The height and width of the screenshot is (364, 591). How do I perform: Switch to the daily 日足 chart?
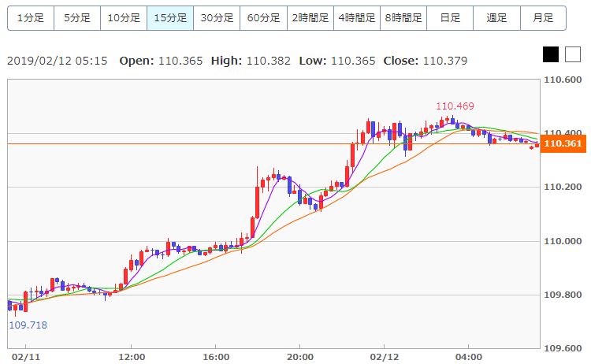[x=450, y=17]
